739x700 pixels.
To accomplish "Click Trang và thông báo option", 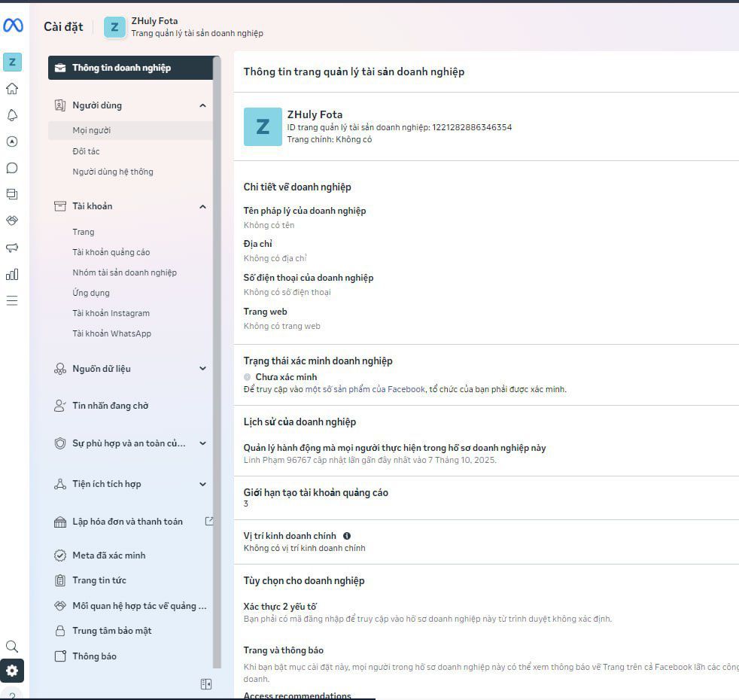I will click(x=283, y=650).
